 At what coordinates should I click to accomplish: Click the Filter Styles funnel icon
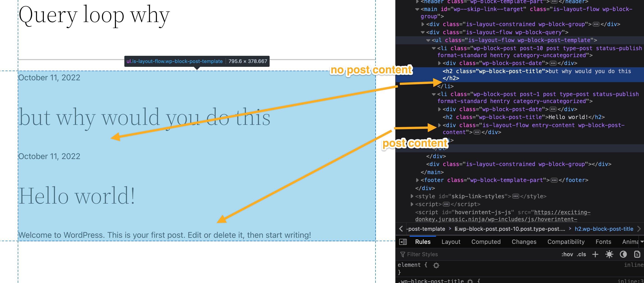pos(403,254)
